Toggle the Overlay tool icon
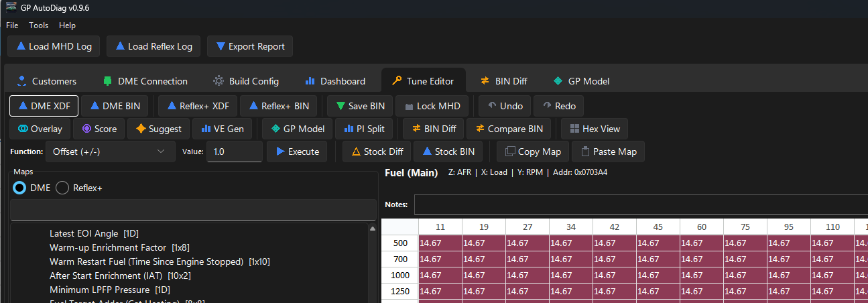The width and height of the screenshot is (868, 303). [23, 129]
